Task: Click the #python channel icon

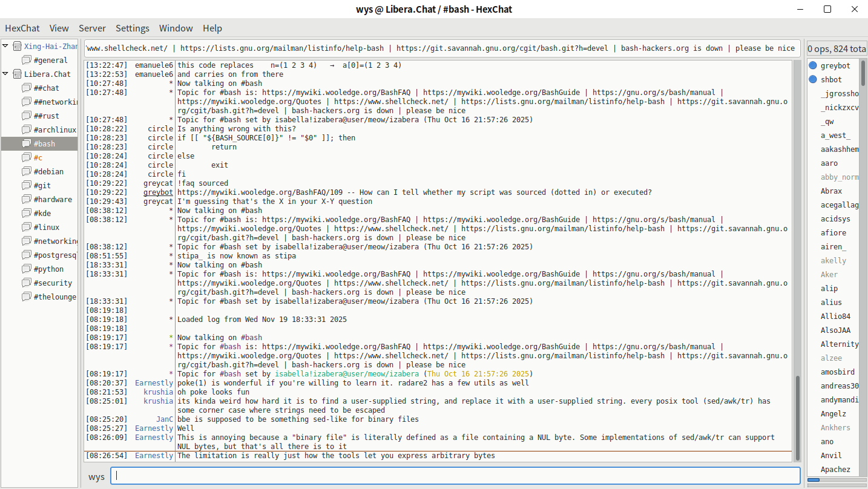Action: point(26,269)
